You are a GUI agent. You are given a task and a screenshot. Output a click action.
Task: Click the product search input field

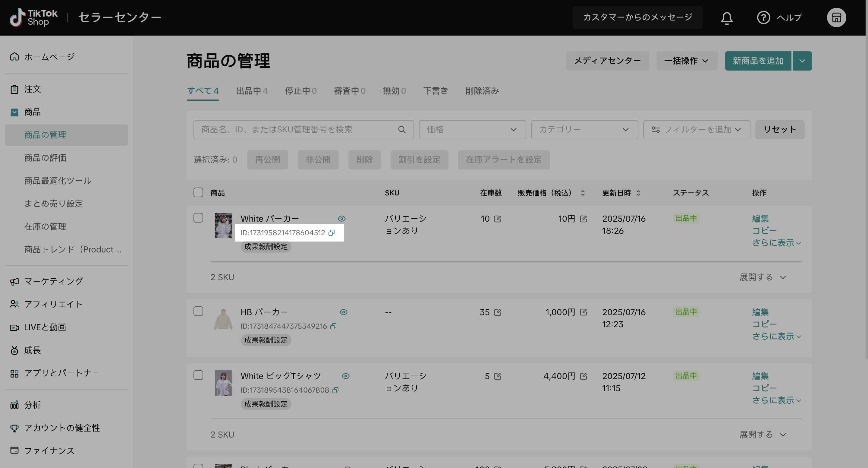[x=297, y=129]
